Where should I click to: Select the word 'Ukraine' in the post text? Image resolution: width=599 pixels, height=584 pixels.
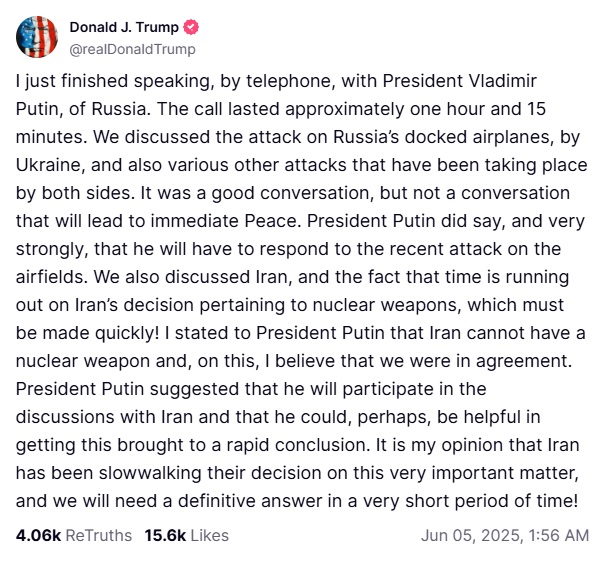pos(47,165)
